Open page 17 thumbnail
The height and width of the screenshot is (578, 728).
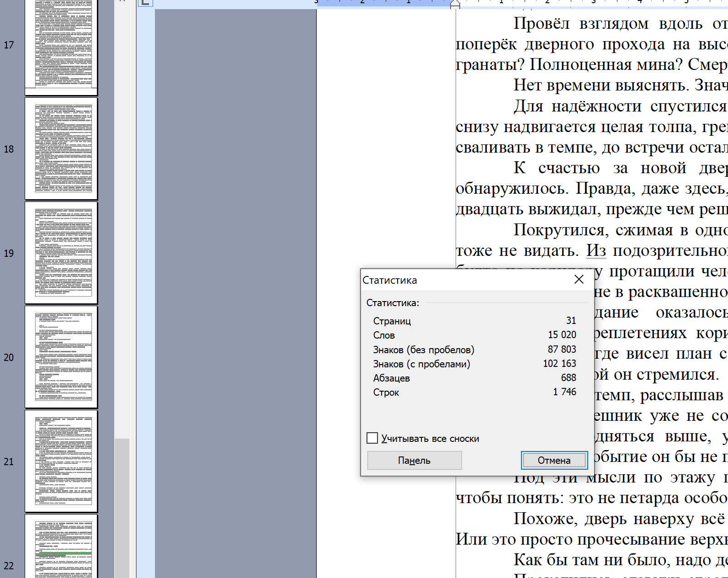pyautogui.click(x=61, y=45)
